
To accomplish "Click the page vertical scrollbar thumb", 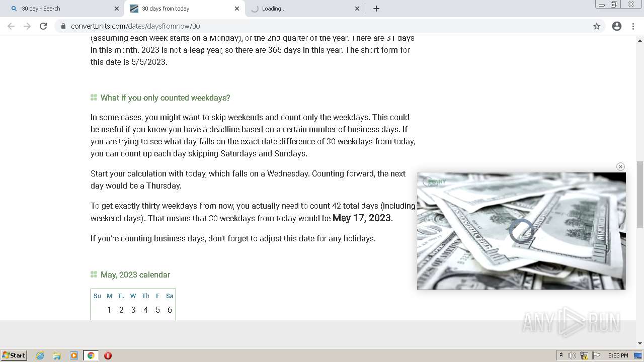I will click(640, 194).
